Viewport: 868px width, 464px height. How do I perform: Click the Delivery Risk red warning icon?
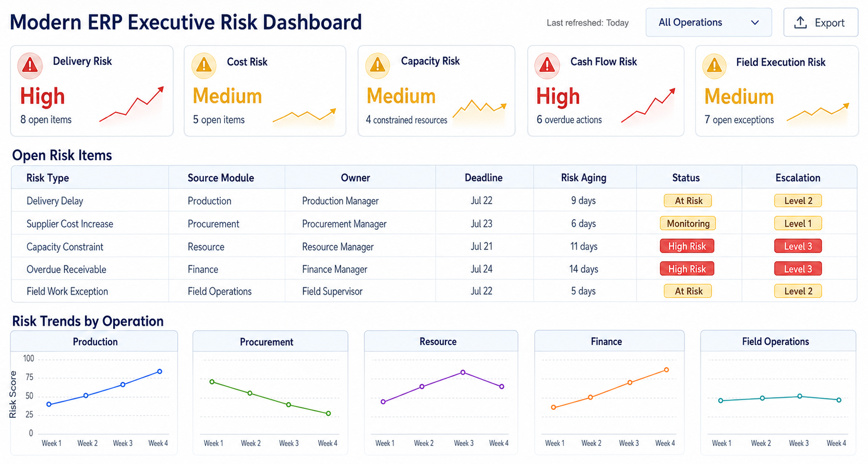click(30, 65)
